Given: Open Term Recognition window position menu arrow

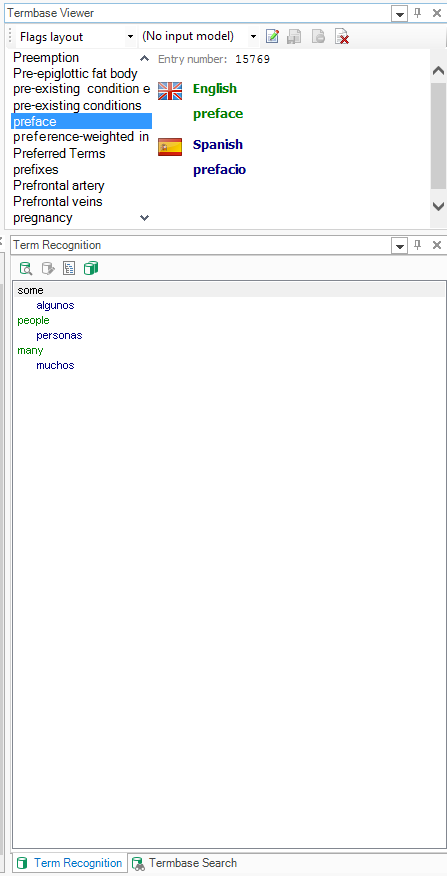Looking at the screenshot, I should 399,246.
